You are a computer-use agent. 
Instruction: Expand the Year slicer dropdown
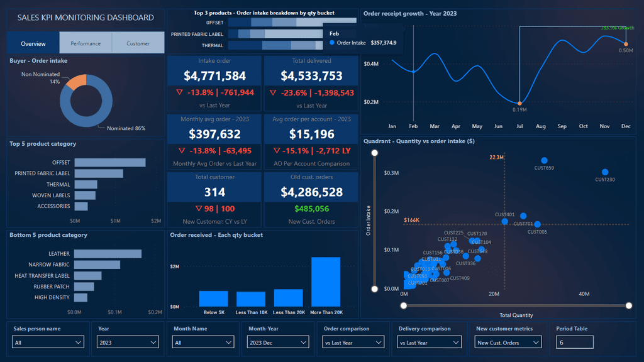click(x=127, y=342)
